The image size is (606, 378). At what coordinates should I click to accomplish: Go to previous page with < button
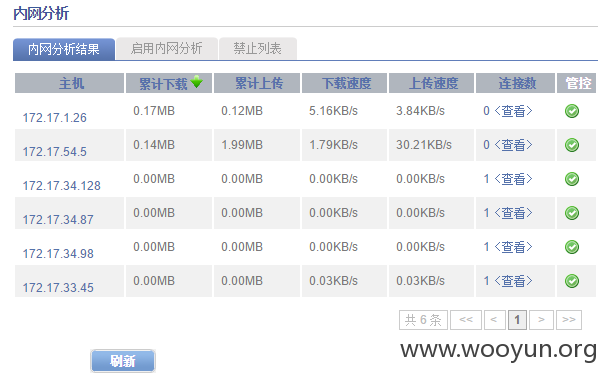(x=494, y=320)
